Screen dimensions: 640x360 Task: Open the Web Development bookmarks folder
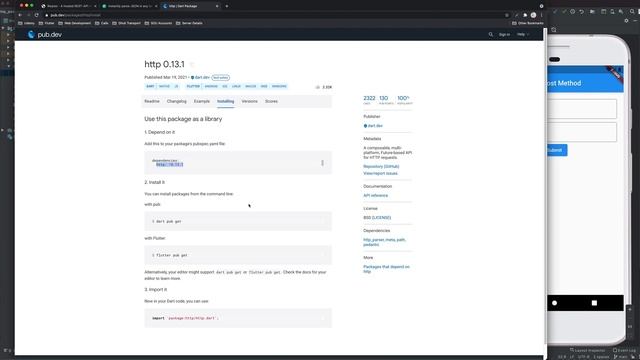[75, 23]
